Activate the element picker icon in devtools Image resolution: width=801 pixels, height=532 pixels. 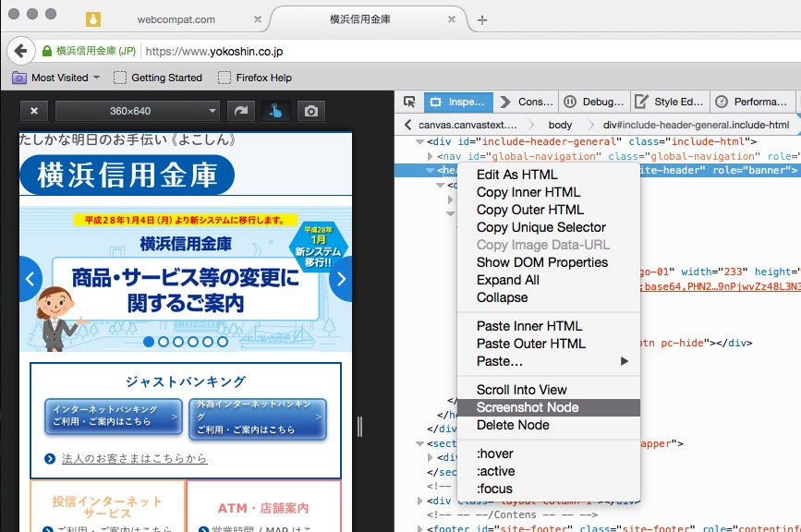pyautogui.click(x=409, y=102)
